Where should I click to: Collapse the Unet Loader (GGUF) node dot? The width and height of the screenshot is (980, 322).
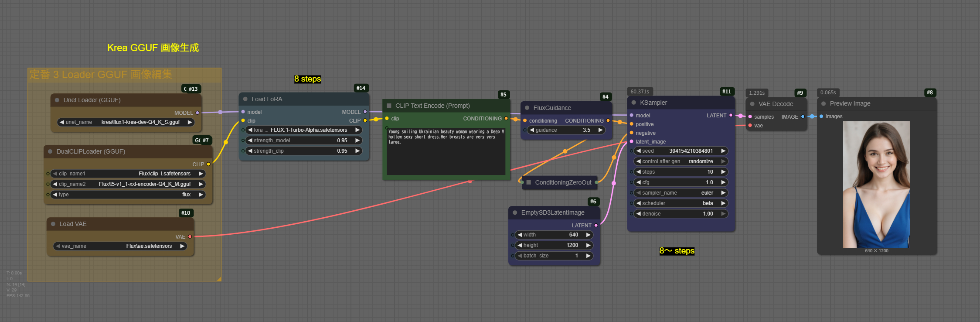pyautogui.click(x=57, y=100)
